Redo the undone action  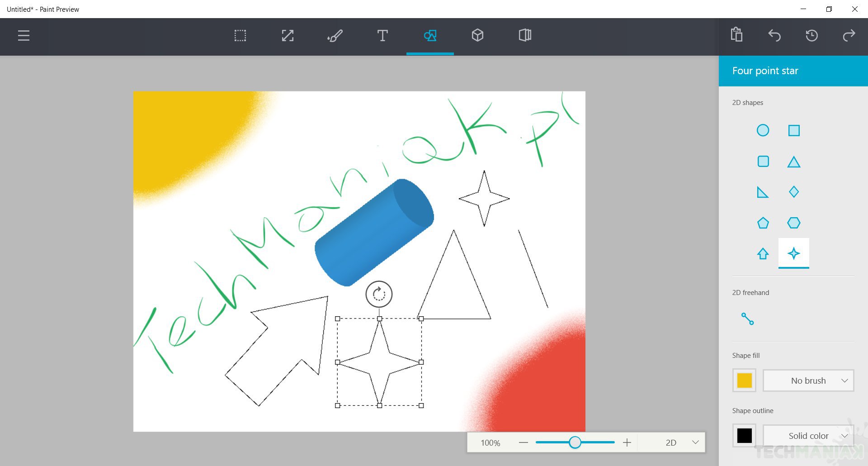pos(849,35)
